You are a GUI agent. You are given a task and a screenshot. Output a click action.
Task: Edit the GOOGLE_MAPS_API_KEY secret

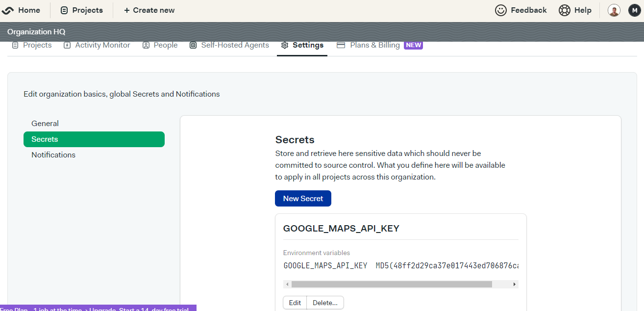[x=294, y=302]
